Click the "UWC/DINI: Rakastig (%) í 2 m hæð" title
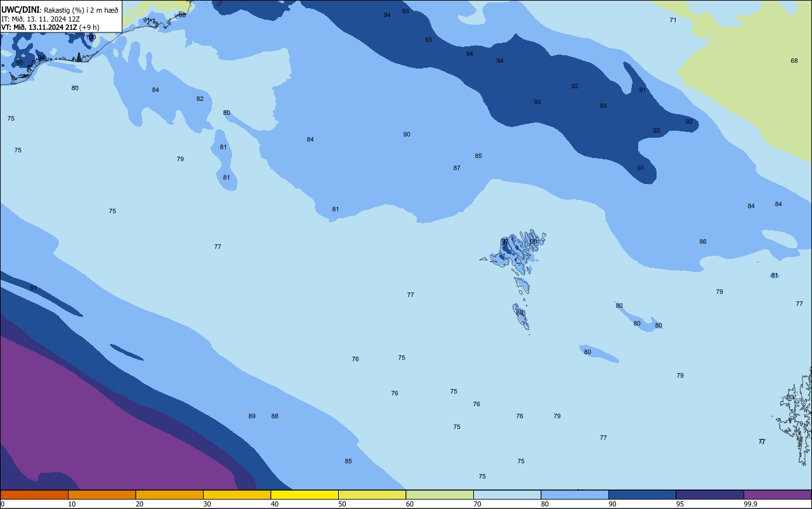812x509 pixels. pyautogui.click(x=60, y=10)
